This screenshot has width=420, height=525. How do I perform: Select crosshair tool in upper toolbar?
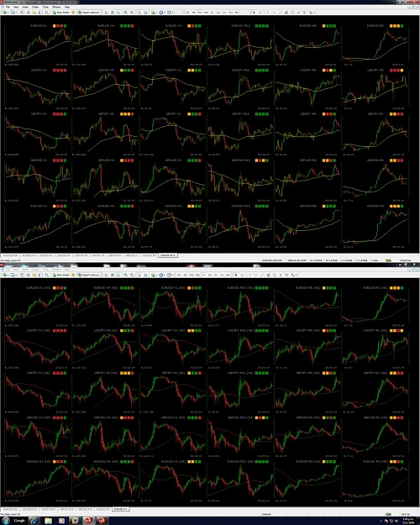tap(261, 13)
